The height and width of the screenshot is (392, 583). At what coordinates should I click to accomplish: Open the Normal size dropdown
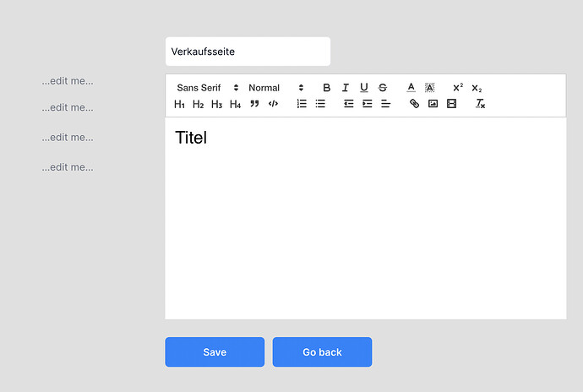tap(276, 88)
